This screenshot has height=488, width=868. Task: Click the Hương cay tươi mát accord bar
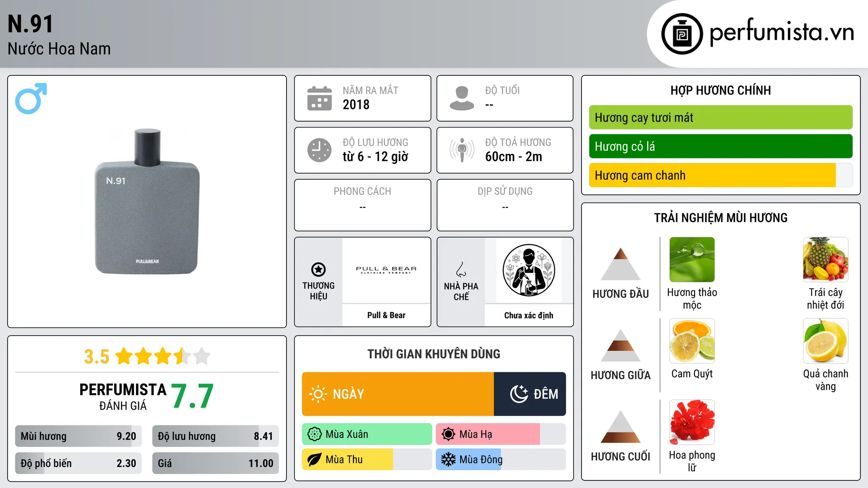coord(721,117)
